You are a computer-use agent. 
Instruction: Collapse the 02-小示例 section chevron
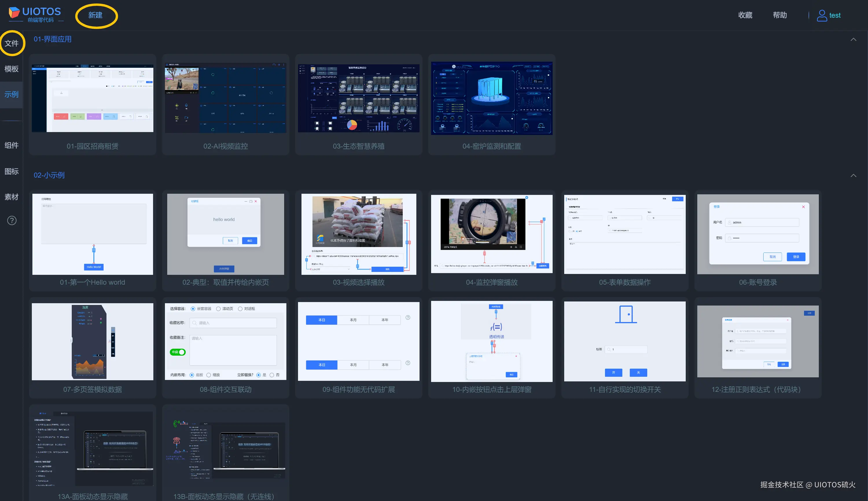pyautogui.click(x=853, y=175)
